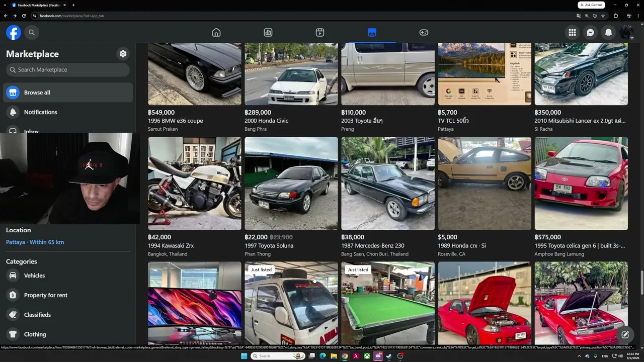Open 1989 Honda crx · Si title

(x=462, y=246)
